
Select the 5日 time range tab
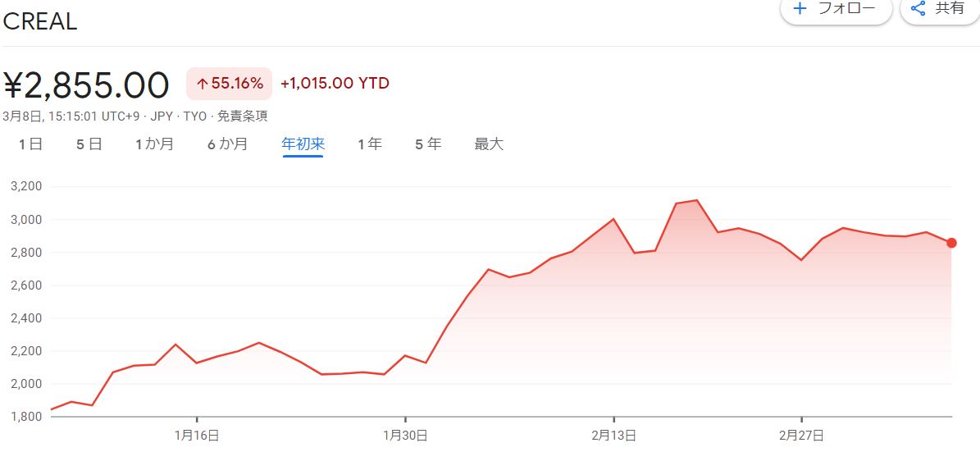click(89, 144)
